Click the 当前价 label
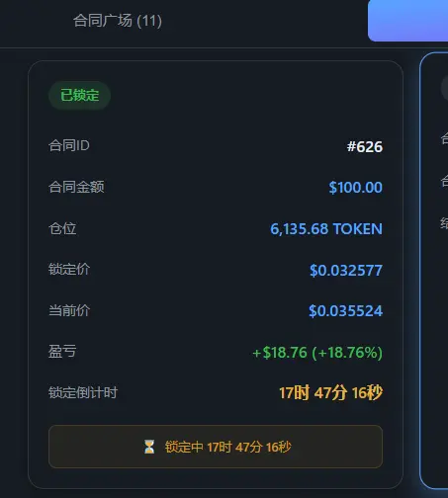The width and height of the screenshot is (448, 498). [x=69, y=310]
